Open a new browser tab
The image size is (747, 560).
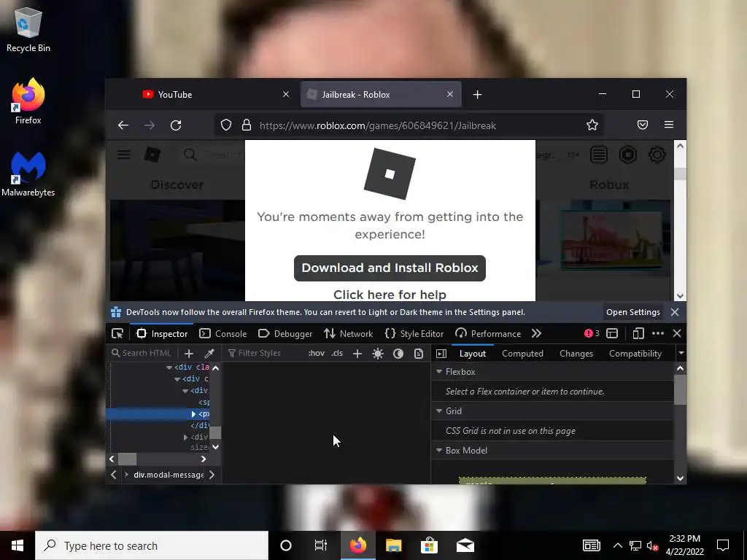click(x=477, y=95)
